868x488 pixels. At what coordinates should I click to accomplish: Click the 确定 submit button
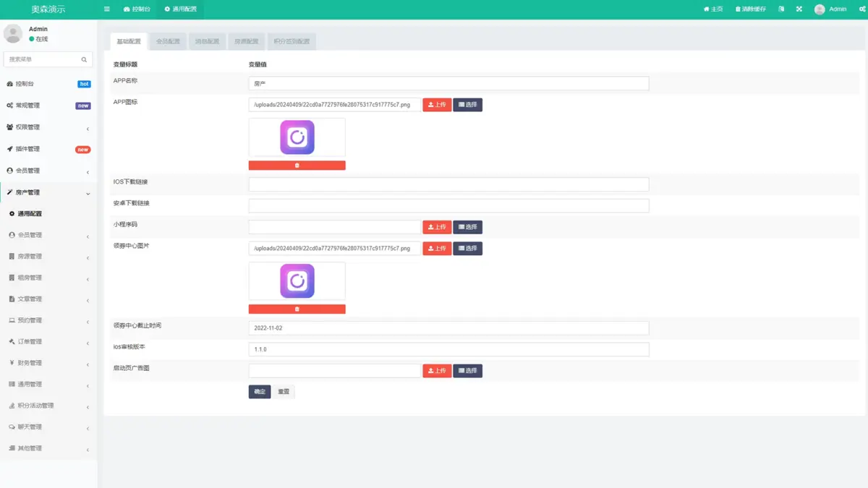[x=259, y=392]
